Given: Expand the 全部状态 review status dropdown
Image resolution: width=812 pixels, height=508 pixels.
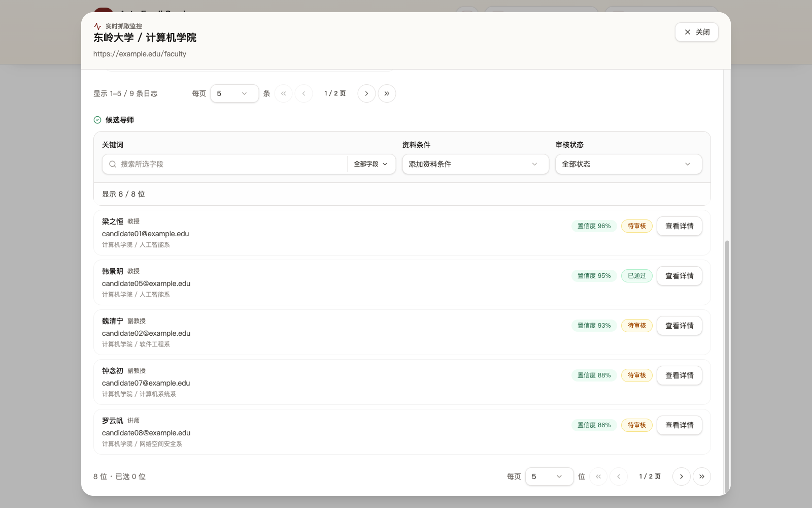Looking at the screenshot, I should [x=629, y=164].
